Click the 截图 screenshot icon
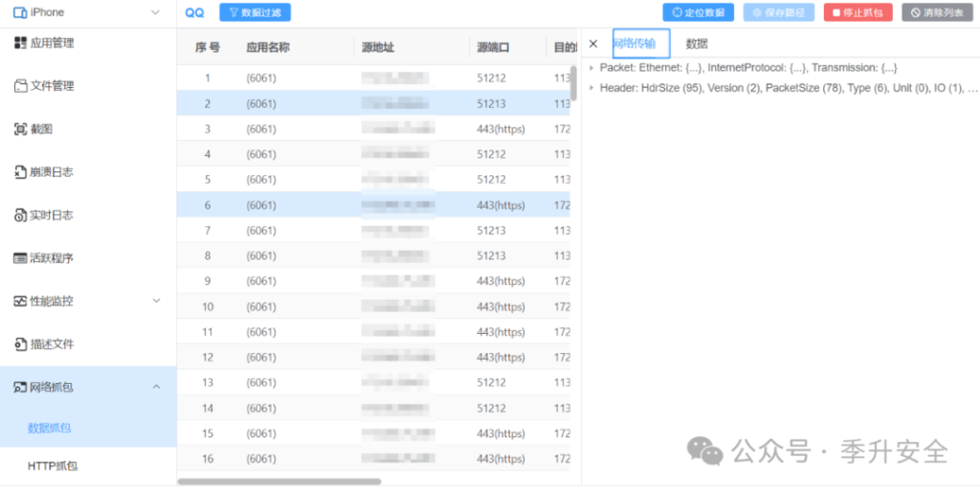The image size is (980, 491). tap(20, 129)
